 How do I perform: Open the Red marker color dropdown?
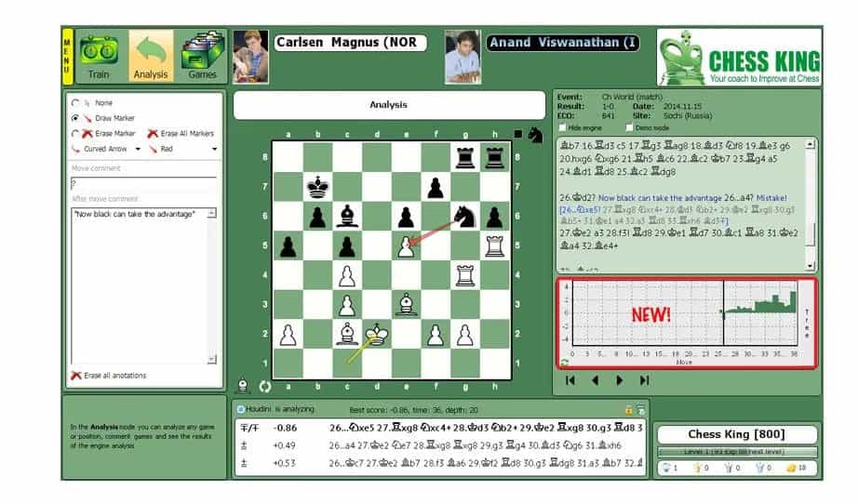tap(214, 149)
